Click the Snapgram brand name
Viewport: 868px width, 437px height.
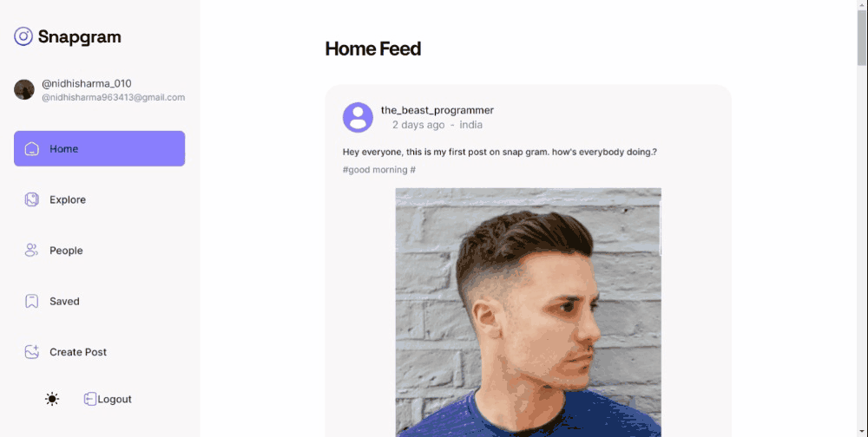79,37
